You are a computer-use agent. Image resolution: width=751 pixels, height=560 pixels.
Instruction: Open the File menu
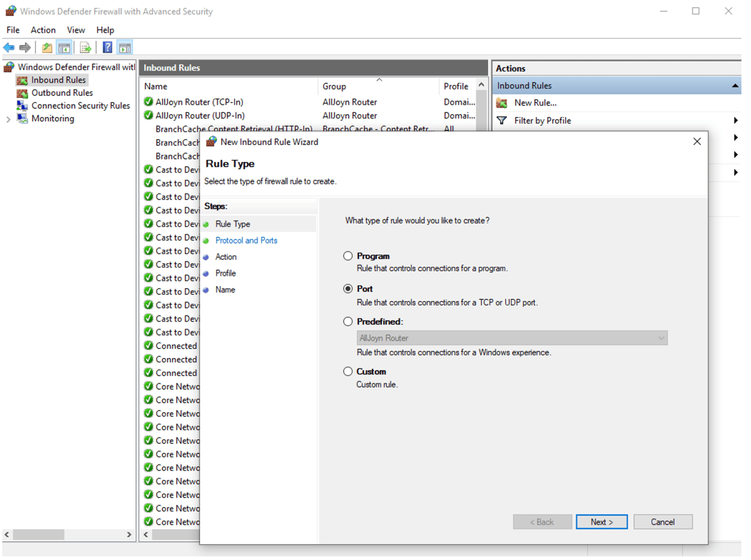tap(13, 30)
